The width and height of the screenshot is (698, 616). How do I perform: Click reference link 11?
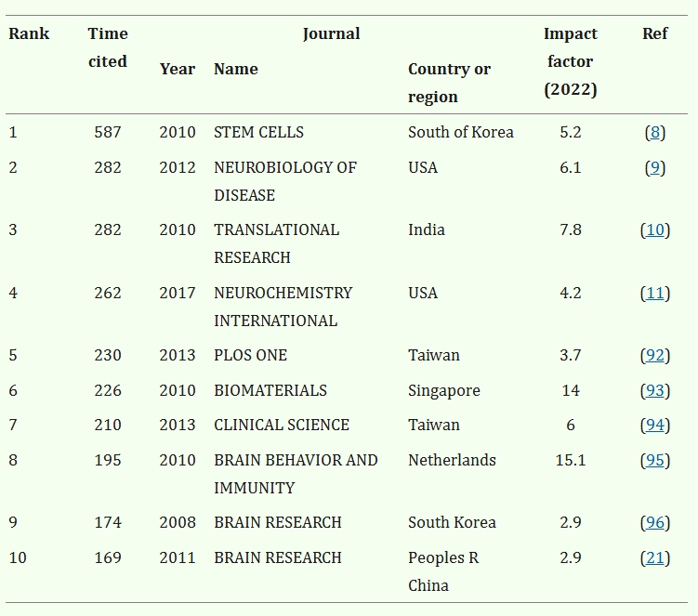tap(655, 293)
